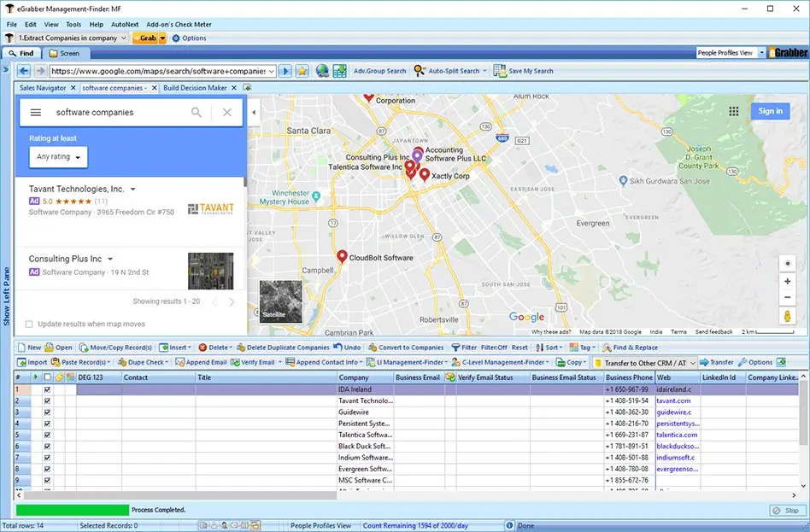Toggle the checkbox for the Indium Software row
Viewport: 810px width, 532px height.
pos(47,458)
